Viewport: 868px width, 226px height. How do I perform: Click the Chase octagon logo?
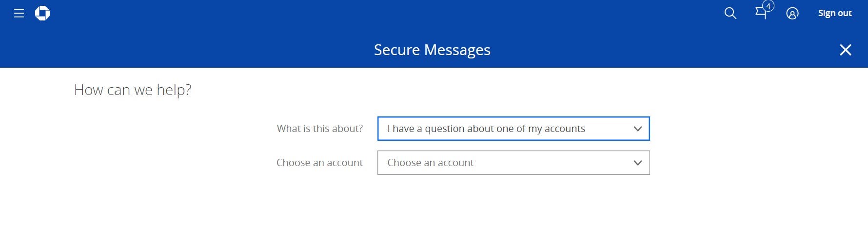click(x=42, y=13)
